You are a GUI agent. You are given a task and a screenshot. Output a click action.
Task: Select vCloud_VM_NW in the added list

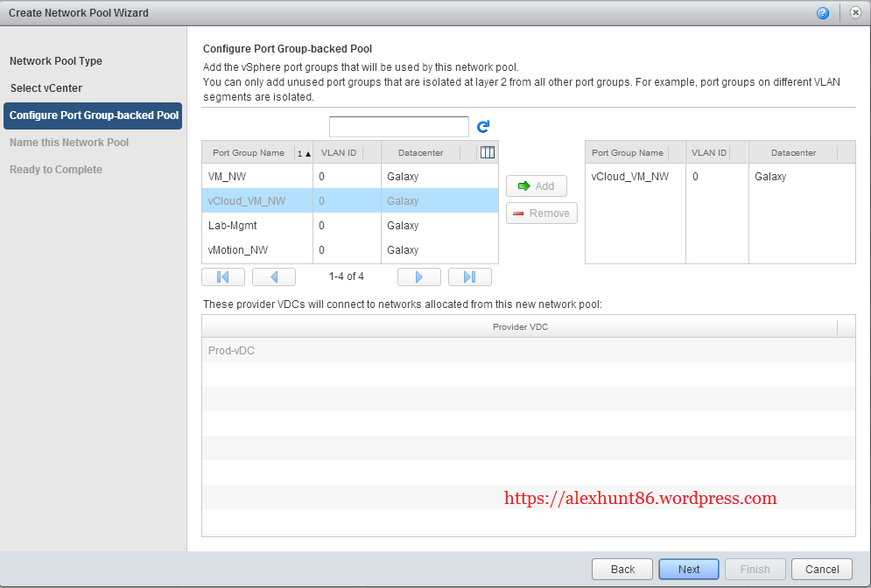pos(630,177)
